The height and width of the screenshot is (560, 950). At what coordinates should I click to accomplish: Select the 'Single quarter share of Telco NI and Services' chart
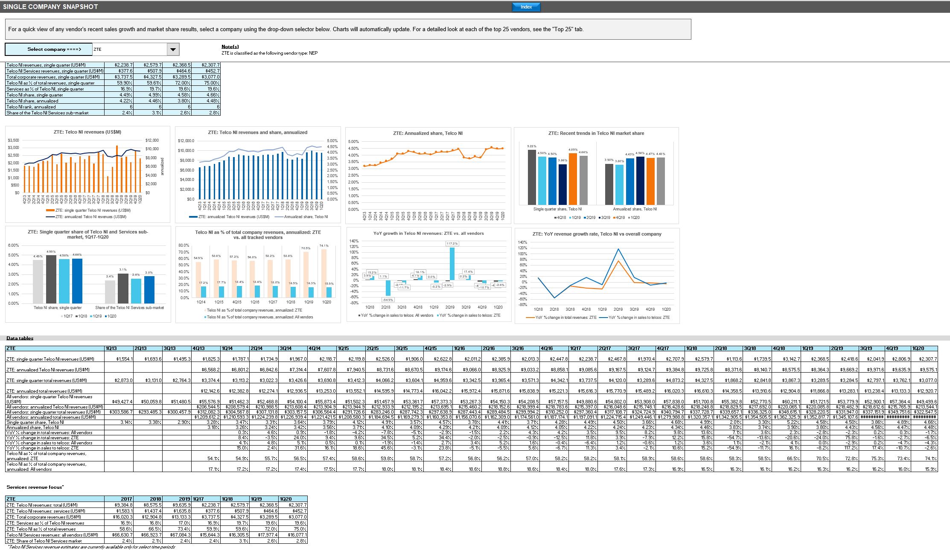coord(87,274)
